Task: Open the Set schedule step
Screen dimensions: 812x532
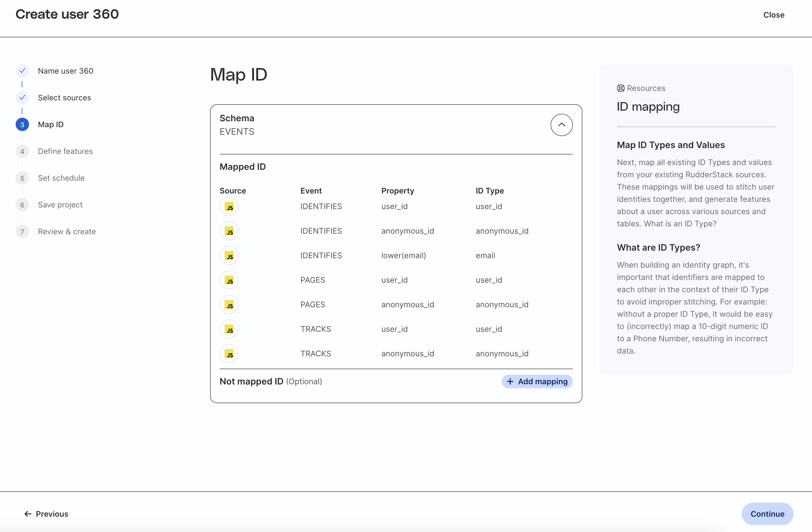Action: click(x=61, y=178)
